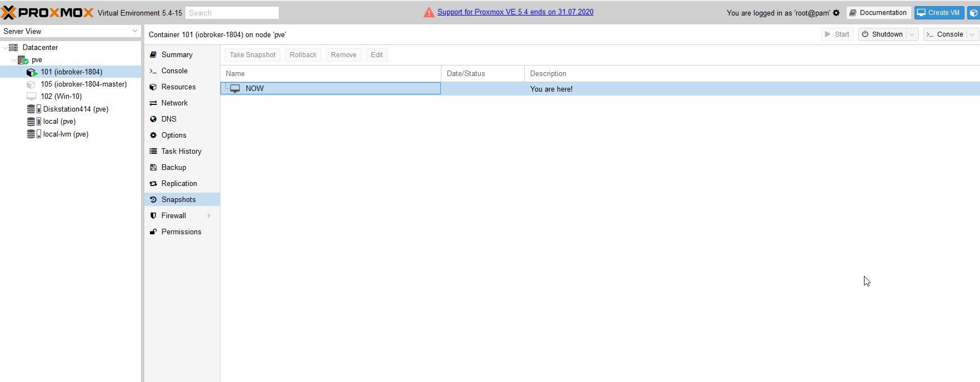Sort by the Date/Status column header
Viewport: 980px width, 382px height.
[483, 73]
